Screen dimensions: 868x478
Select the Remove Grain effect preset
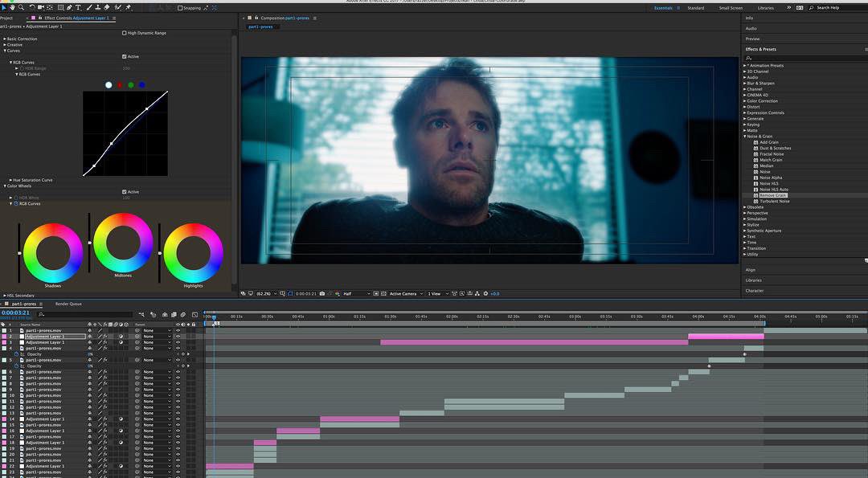773,195
